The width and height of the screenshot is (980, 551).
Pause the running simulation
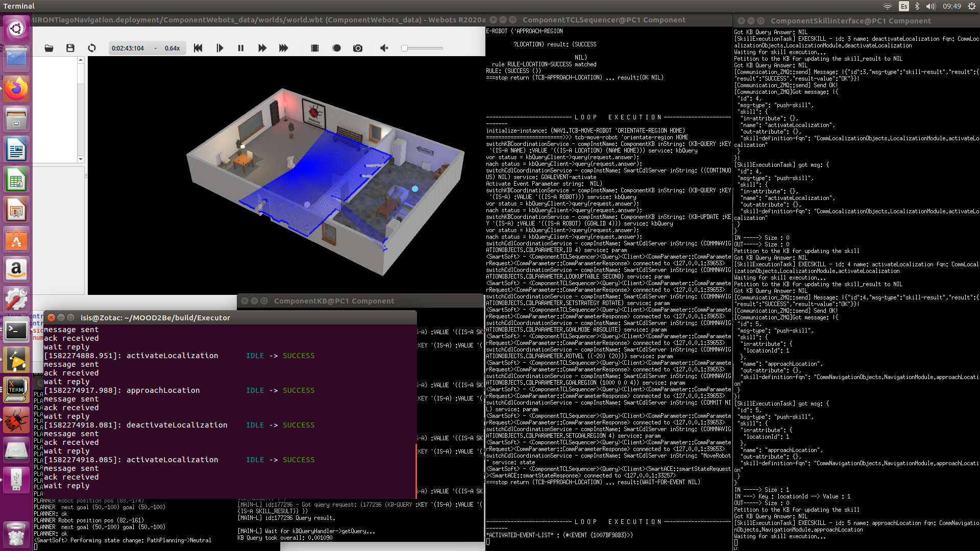(241, 48)
